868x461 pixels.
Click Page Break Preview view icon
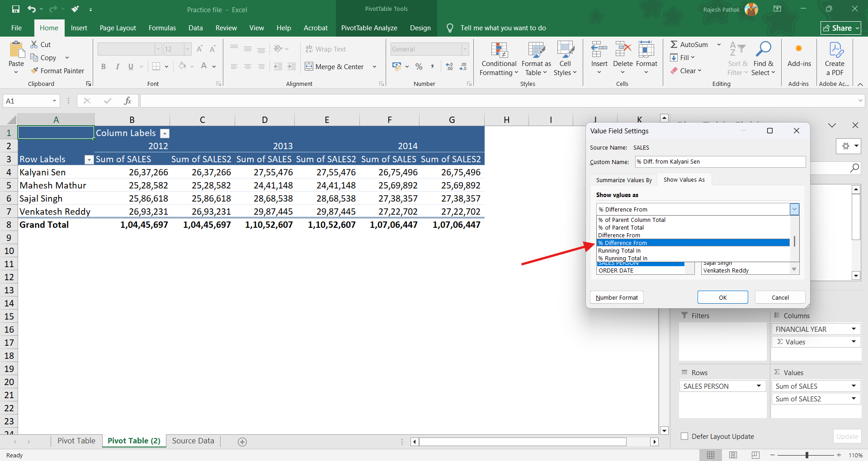(x=755, y=455)
